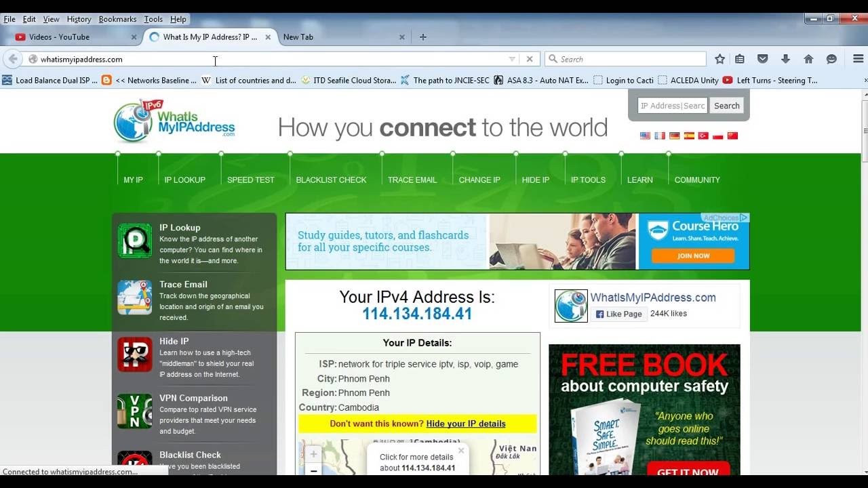
Task: Click the stop loading X in address bar
Action: click(x=530, y=59)
